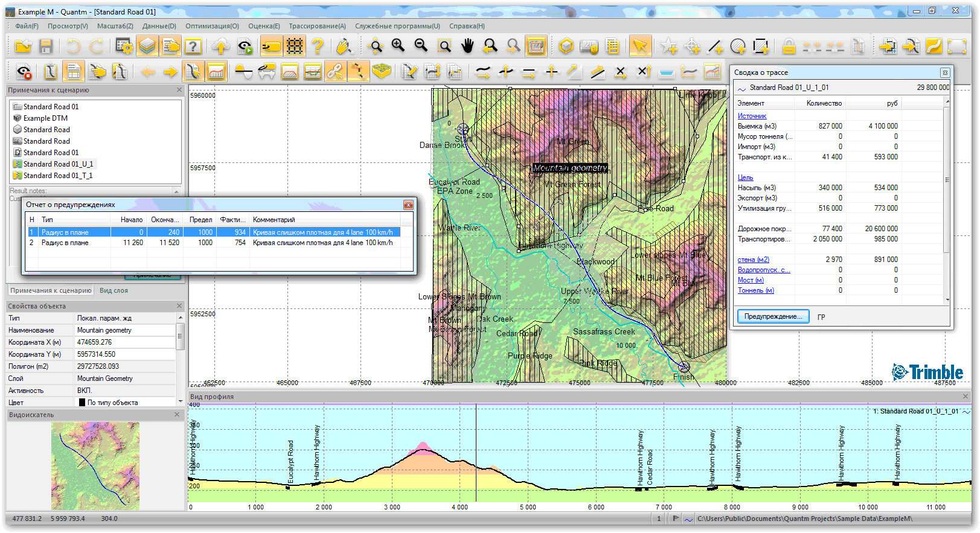
Task: Open the Тоннель (м) link
Action: pyautogui.click(x=755, y=290)
